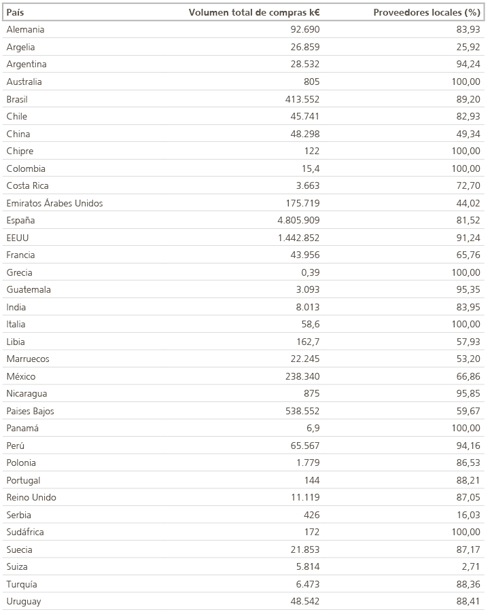The image size is (490, 616).
Task: Select the Alemania row label
Action: tap(25, 29)
